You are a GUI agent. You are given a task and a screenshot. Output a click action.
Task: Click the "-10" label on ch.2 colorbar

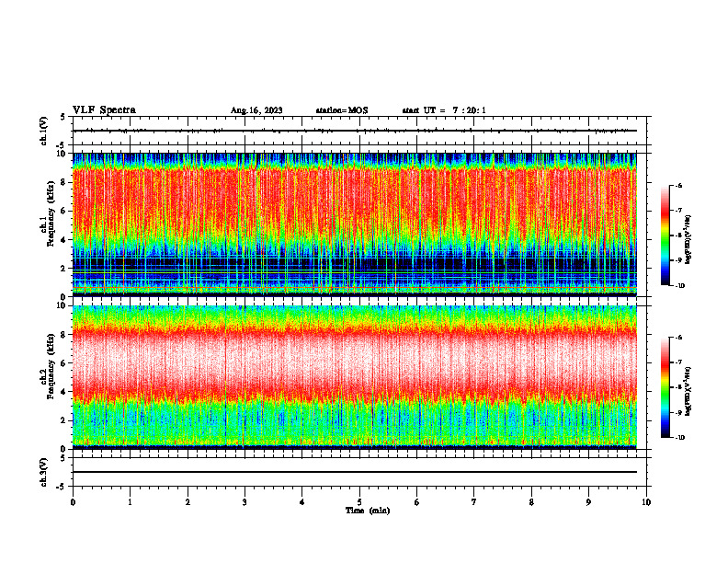pos(680,438)
